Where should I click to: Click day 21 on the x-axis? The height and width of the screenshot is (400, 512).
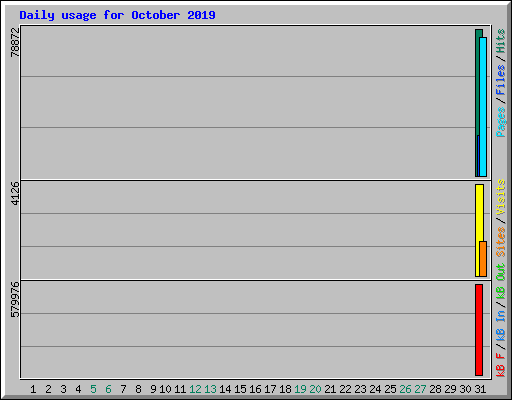[x=330, y=389]
